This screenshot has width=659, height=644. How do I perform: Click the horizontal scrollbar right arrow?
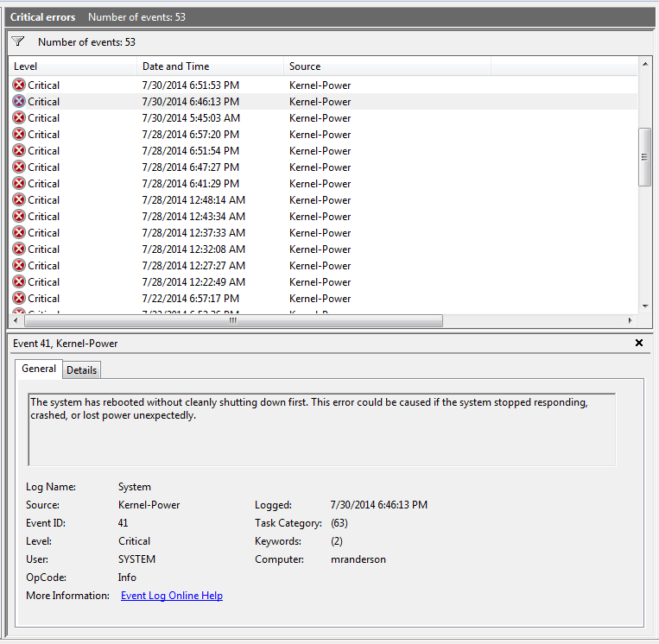630,320
